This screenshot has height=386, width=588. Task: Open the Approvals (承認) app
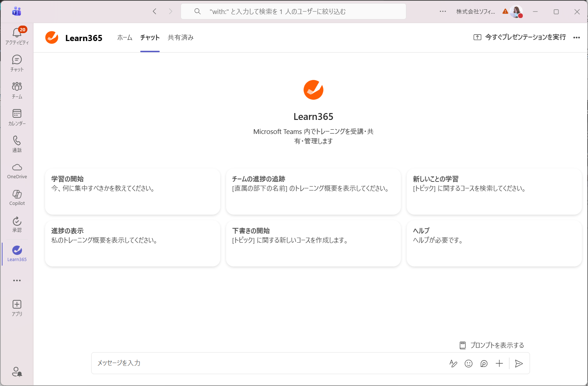[17, 224]
